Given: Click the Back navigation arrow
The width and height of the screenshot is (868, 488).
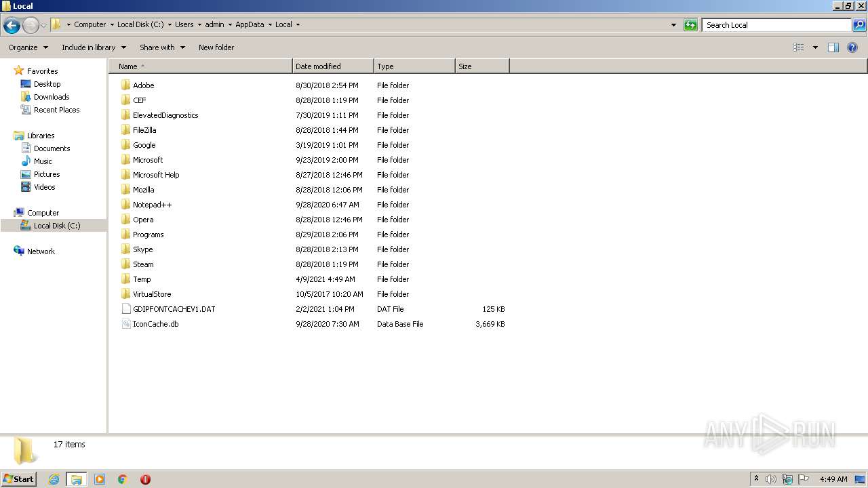Looking at the screenshot, I should point(12,25).
